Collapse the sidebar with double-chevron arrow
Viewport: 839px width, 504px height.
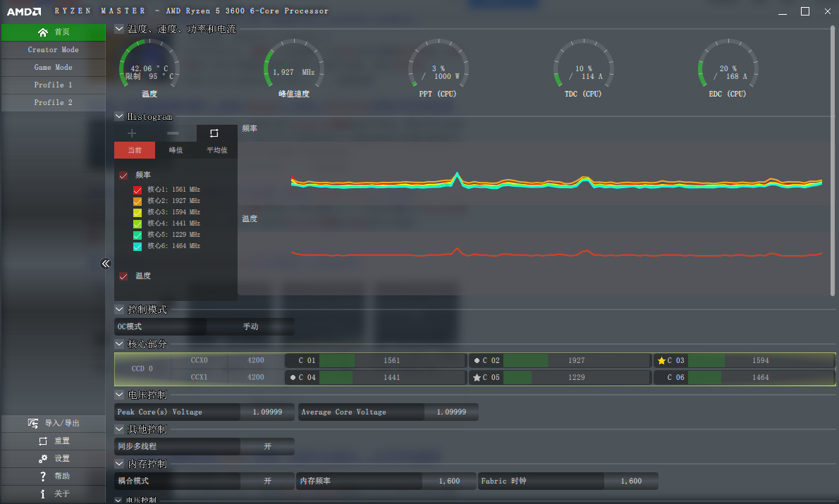[106, 263]
